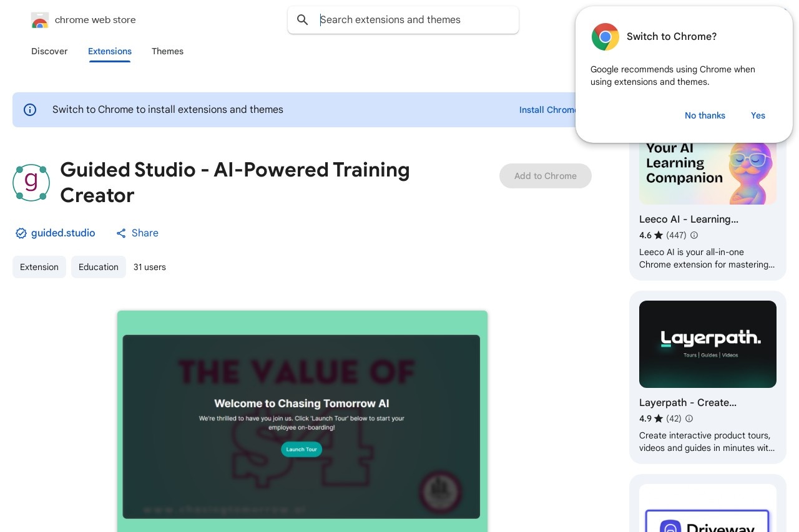Click Yes in the Switch to Chrome popup

point(758,115)
